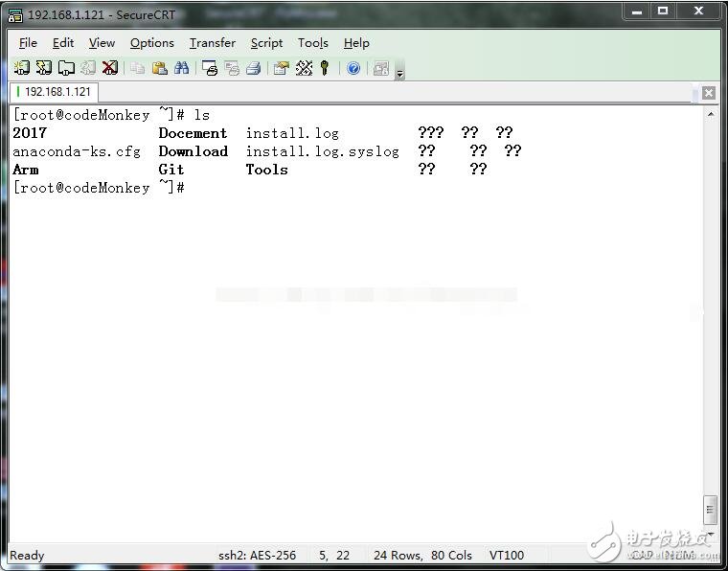Click the Disconnect session icon
The width and height of the screenshot is (728, 571).
[110, 68]
